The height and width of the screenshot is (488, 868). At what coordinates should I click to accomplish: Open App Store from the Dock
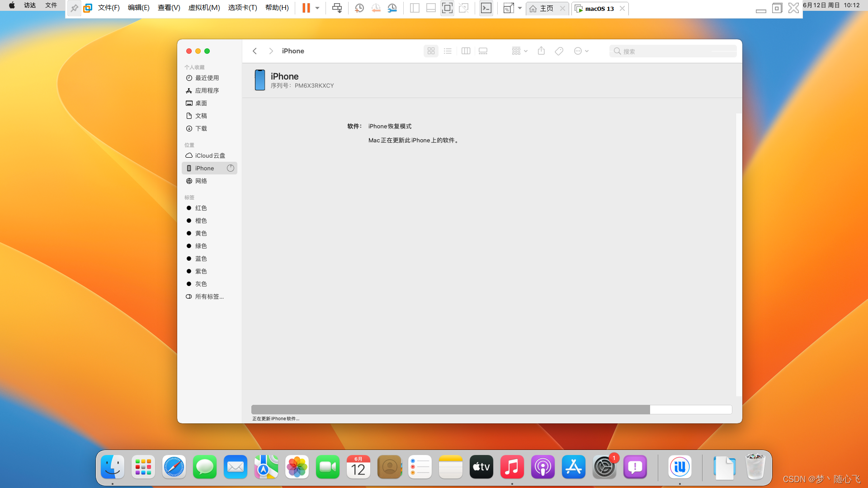coord(574,467)
